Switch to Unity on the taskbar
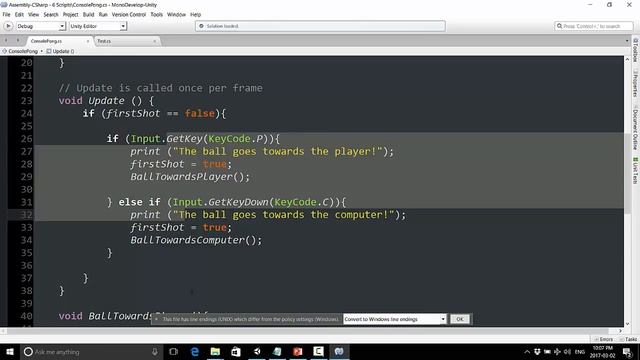640x360 pixels. pos(257,351)
